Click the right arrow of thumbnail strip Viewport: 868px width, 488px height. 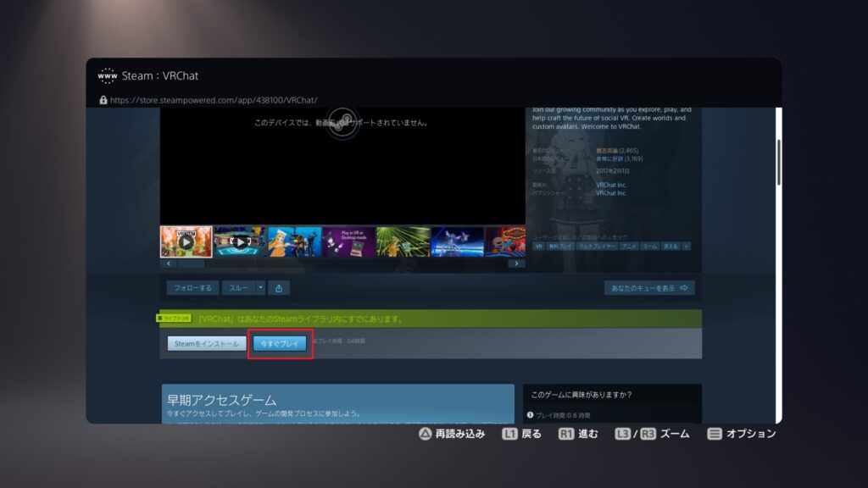(516, 263)
